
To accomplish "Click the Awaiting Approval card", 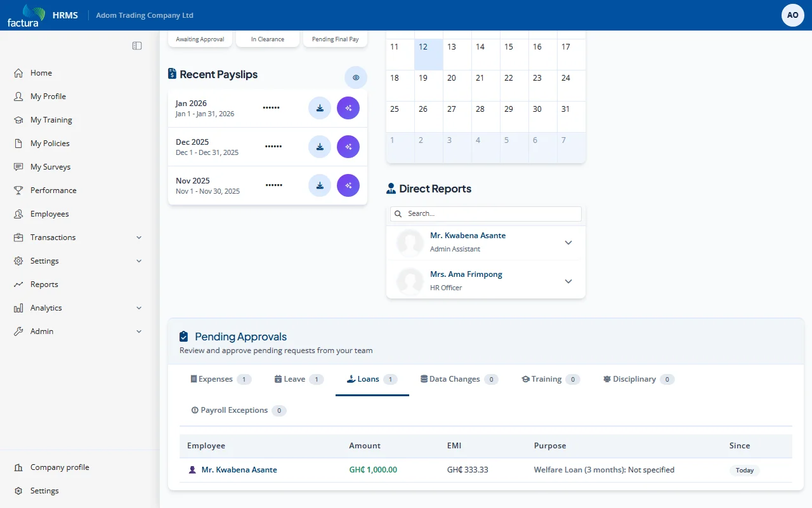I will (x=200, y=39).
